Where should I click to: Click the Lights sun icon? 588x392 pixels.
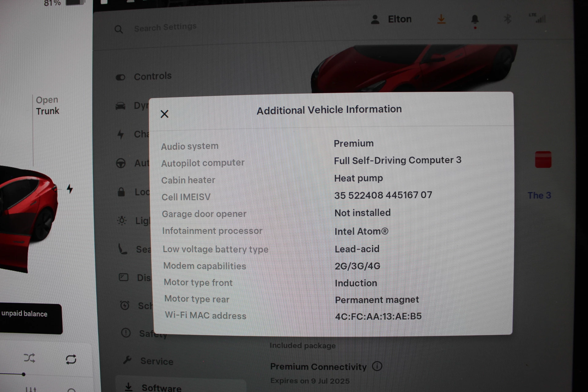click(122, 220)
